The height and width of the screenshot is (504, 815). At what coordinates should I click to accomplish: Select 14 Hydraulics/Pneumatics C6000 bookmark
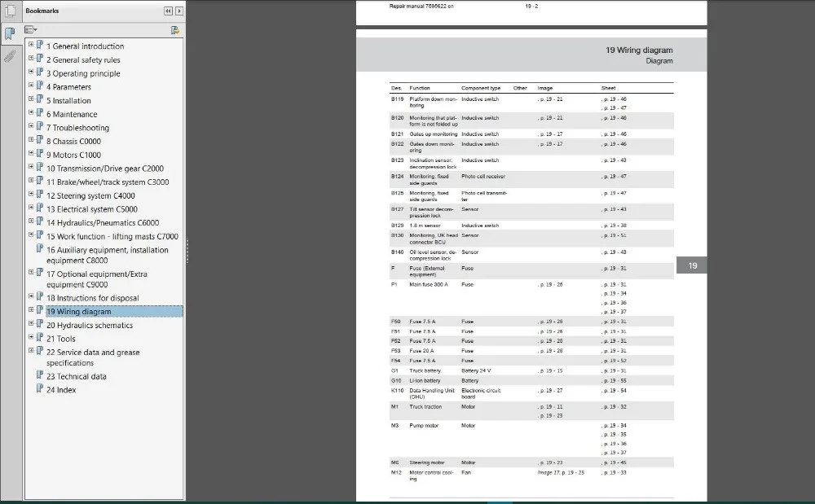(103, 222)
